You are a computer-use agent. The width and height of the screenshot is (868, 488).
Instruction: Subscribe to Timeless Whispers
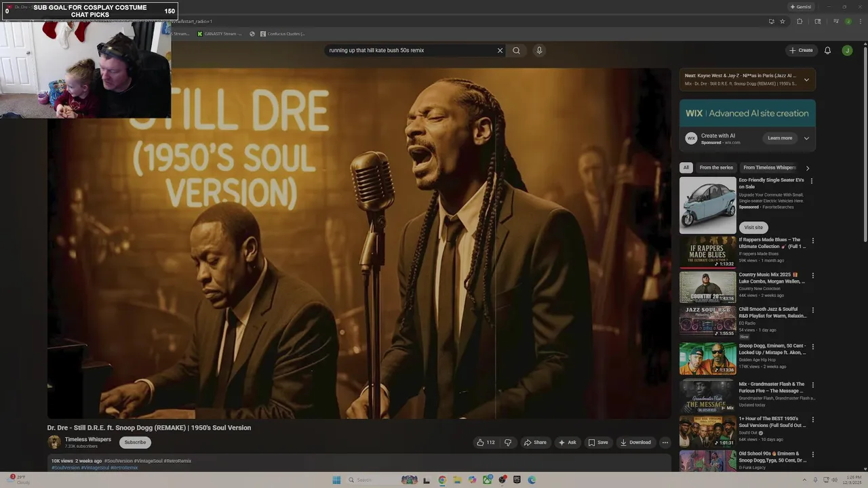[x=135, y=443]
